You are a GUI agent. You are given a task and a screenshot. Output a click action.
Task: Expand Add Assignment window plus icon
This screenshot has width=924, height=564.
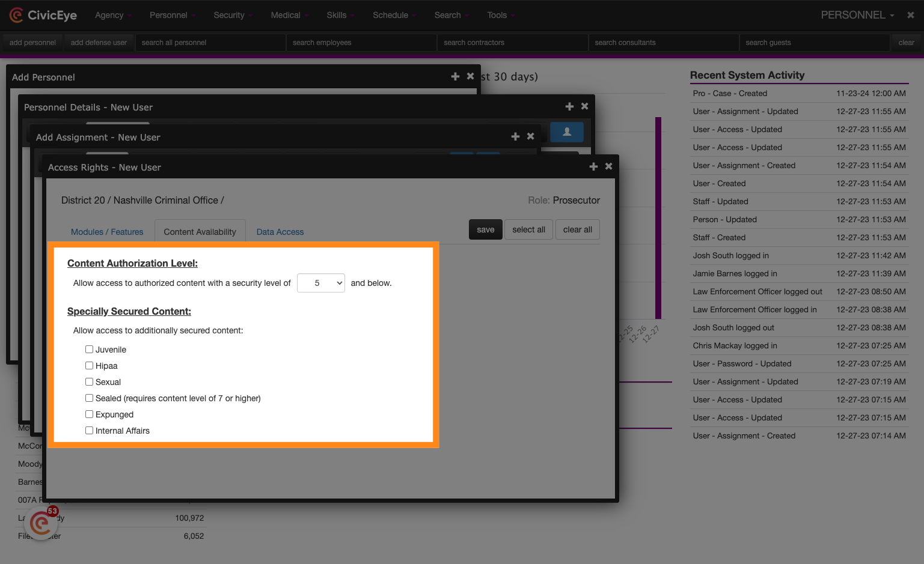(x=515, y=136)
